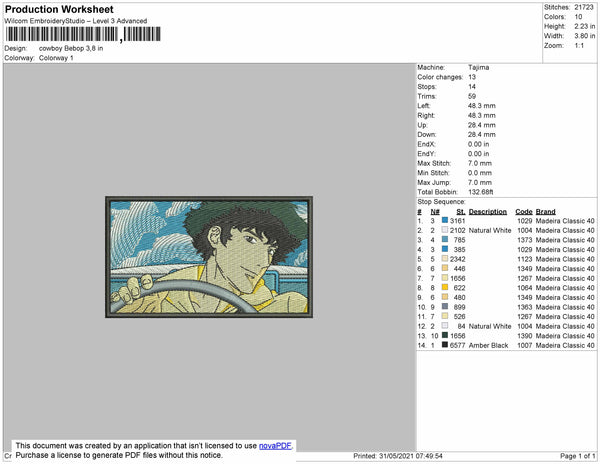Click the "Stop Sequence:" label

click(441, 202)
